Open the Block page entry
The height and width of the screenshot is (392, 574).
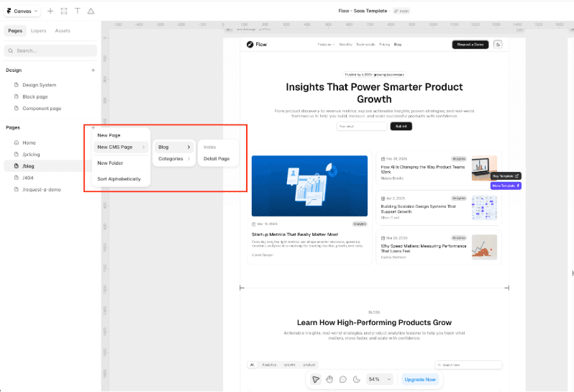click(x=35, y=96)
